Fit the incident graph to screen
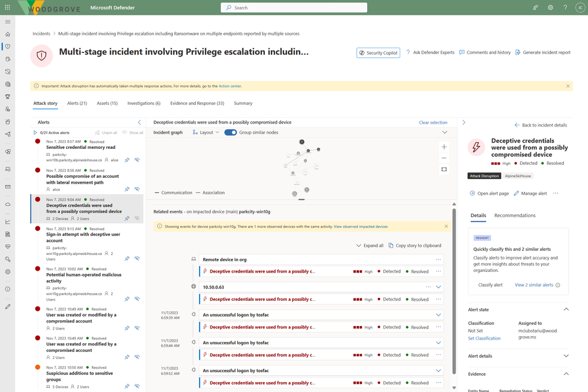 (444, 169)
